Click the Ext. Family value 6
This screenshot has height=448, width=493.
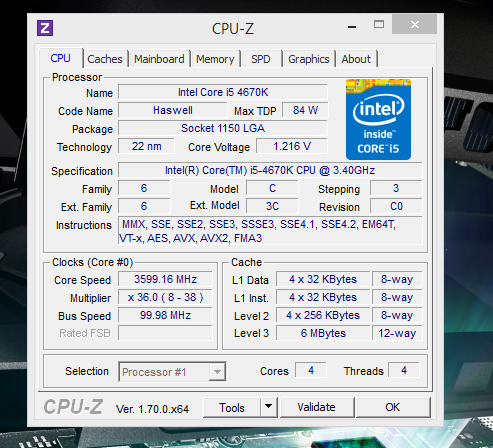[x=144, y=206]
